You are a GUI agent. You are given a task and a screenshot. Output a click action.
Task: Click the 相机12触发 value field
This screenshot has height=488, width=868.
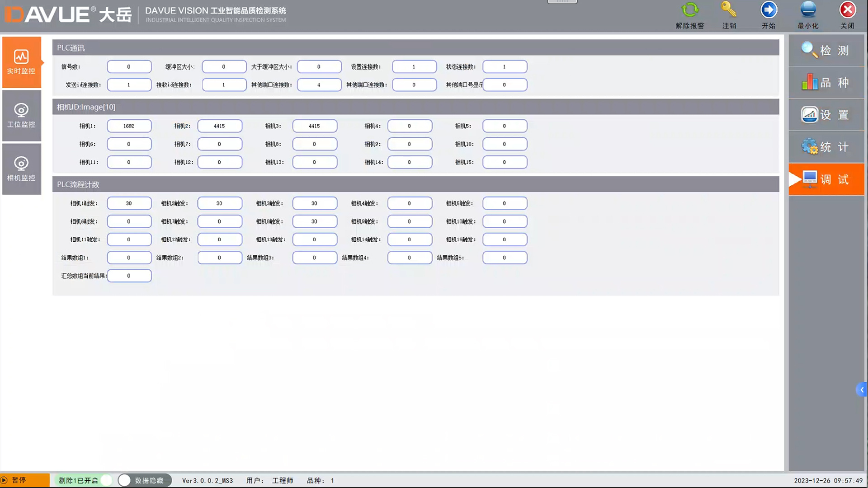tap(220, 239)
